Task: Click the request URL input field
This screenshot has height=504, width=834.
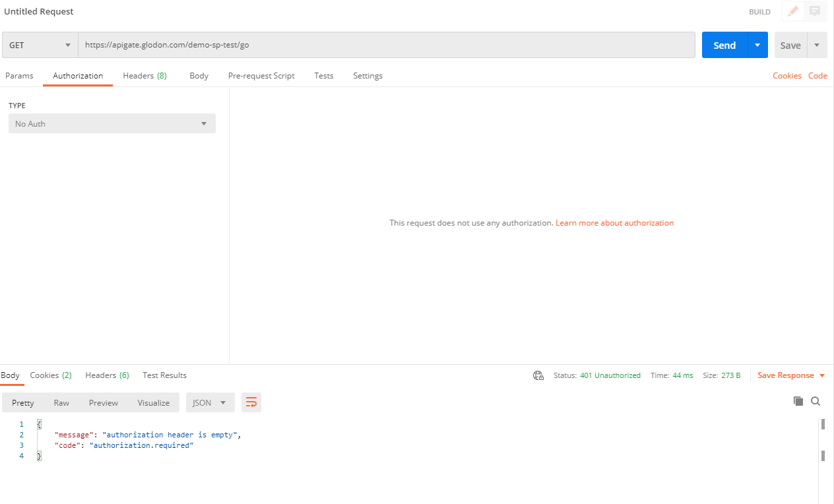Action: pyautogui.click(x=386, y=45)
